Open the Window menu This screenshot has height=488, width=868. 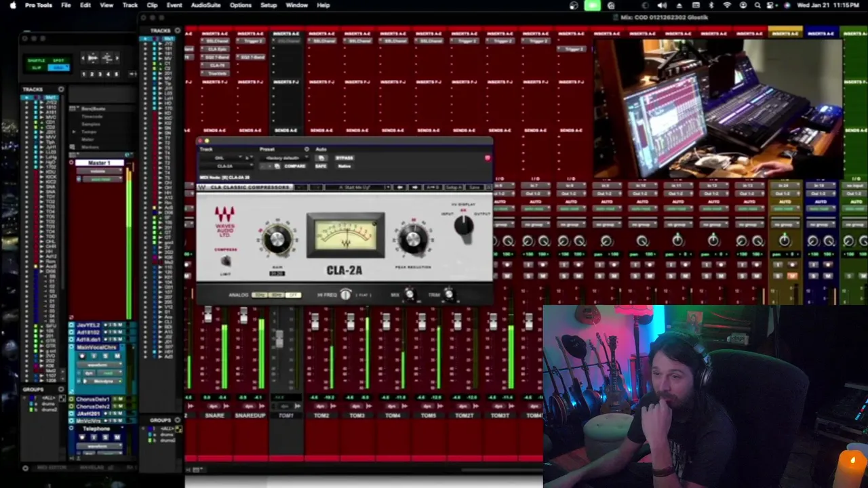pyautogui.click(x=296, y=5)
